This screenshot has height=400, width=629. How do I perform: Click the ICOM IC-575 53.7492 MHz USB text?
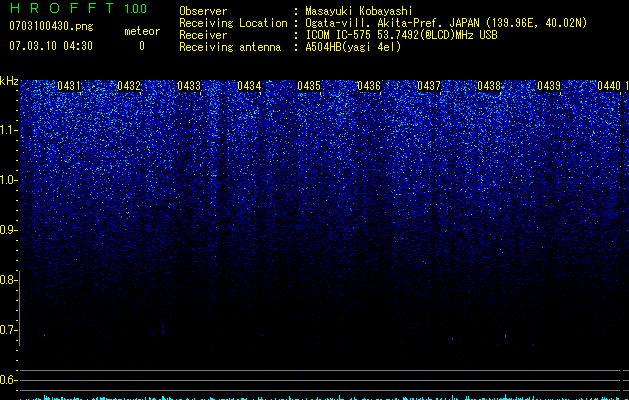401,35
